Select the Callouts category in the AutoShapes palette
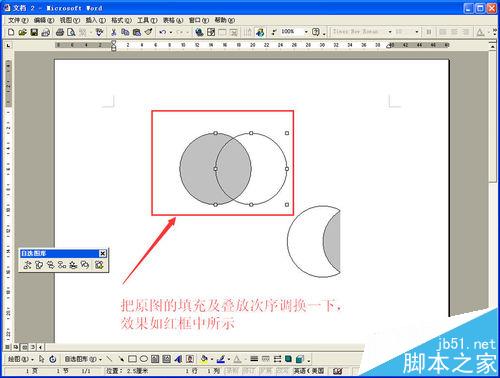 (x=85, y=265)
